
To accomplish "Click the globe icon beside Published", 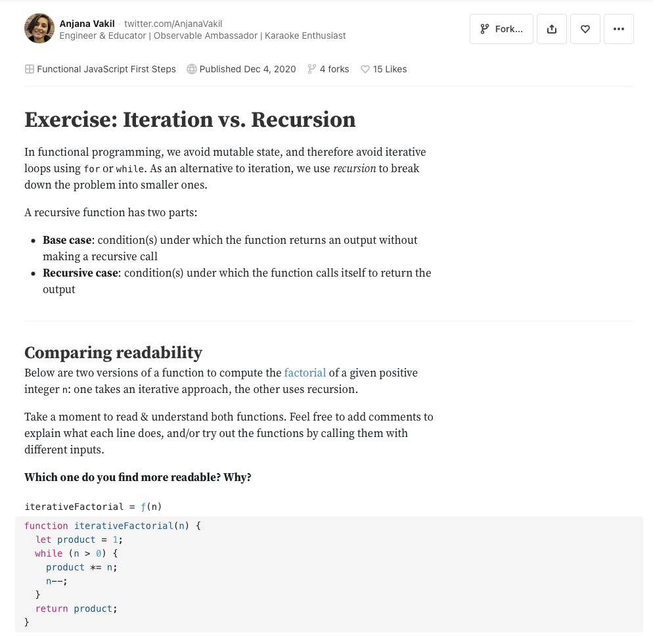I will (192, 69).
